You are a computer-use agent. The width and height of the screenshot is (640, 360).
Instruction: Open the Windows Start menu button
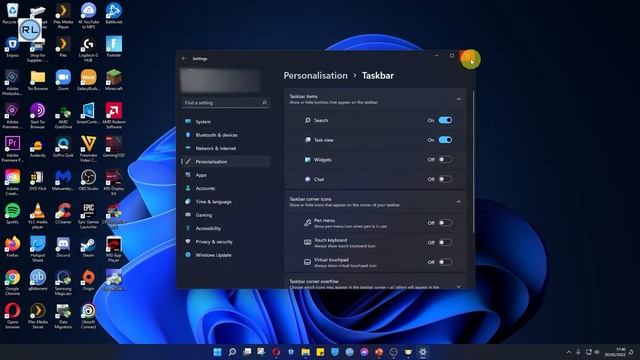tap(218, 352)
